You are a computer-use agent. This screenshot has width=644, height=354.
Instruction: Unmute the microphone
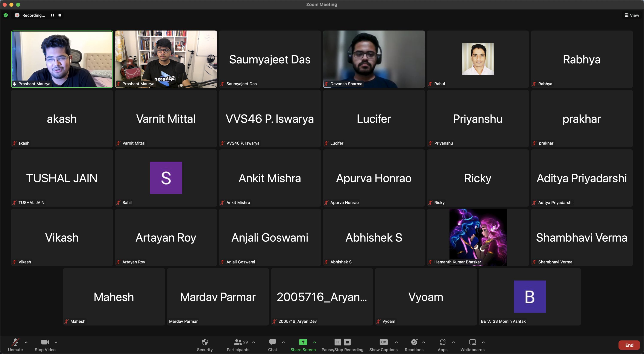pyautogui.click(x=15, y=342)
